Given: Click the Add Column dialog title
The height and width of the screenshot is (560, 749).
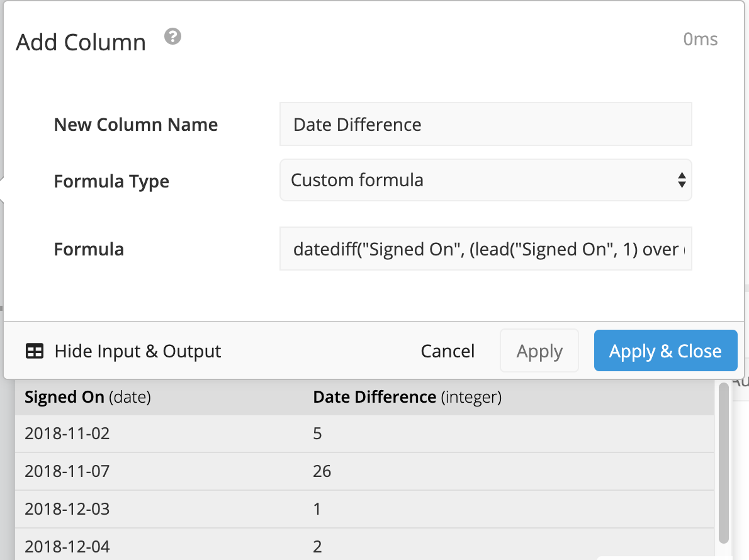Looking at the screenshot, I should (x=81, y=42).
